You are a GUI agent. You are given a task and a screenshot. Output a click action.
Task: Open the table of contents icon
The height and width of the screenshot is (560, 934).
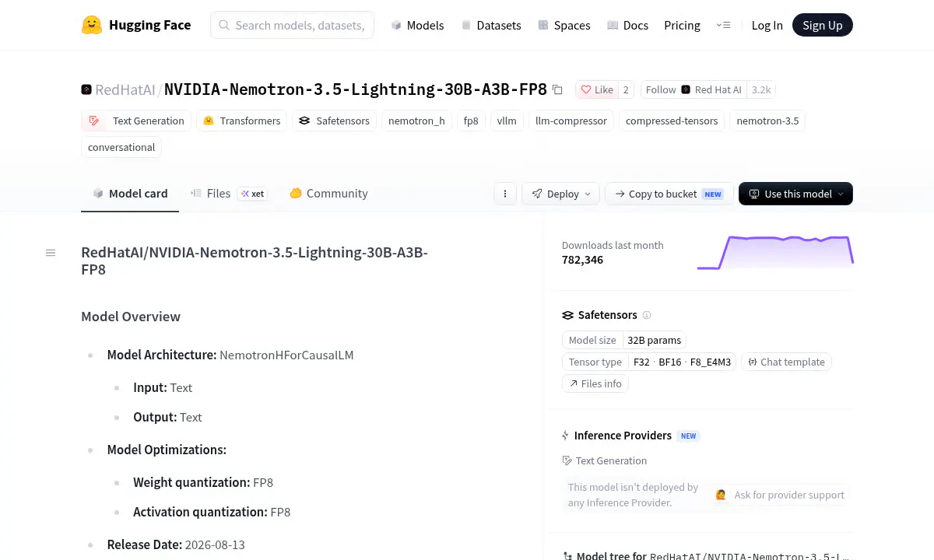pos(51,253)
